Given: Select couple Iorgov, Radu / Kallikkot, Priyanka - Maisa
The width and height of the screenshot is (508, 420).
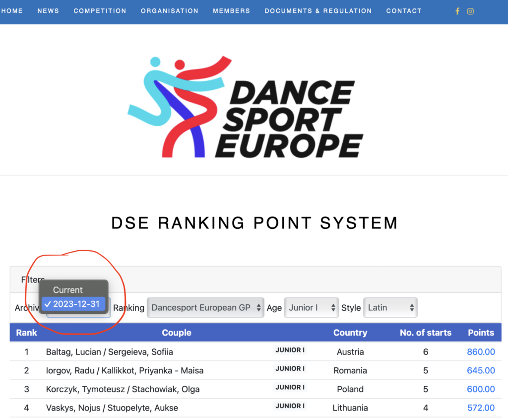Looking at the screenshot, I should tap(125, 370).
